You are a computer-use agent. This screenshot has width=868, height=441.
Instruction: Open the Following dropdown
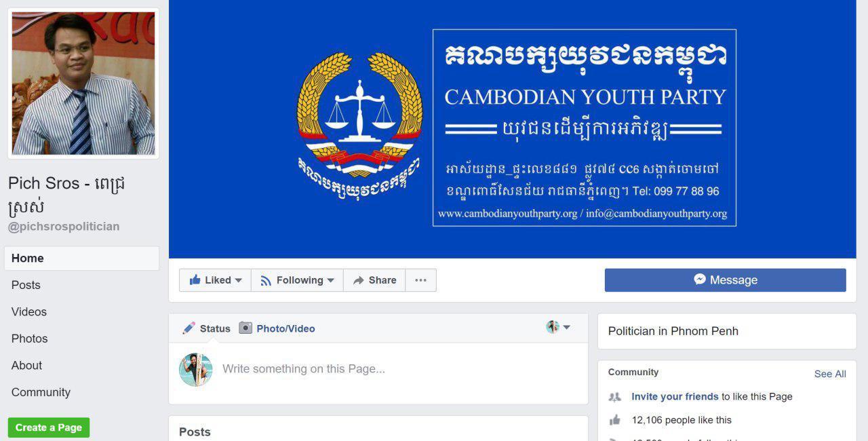click(x=297, y=280)
